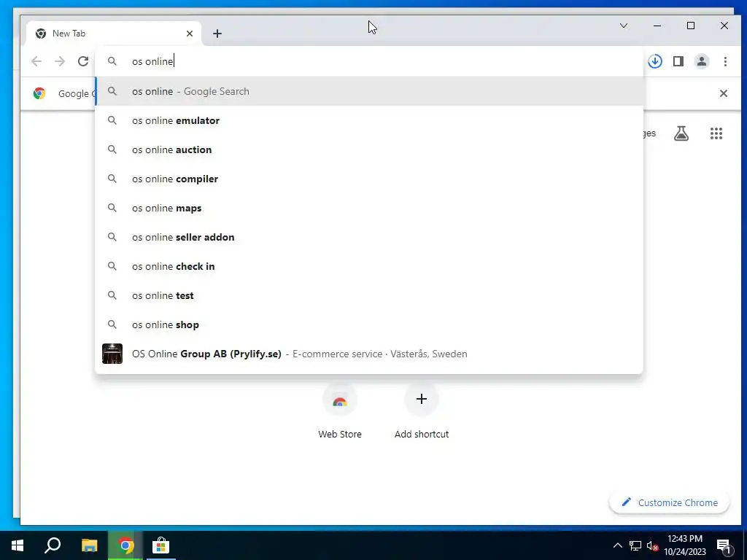Image resolution: width=747 pixels, height=560 pixels.
Task: Toggle the Chrome side panel icon
Action: [678, 61]
